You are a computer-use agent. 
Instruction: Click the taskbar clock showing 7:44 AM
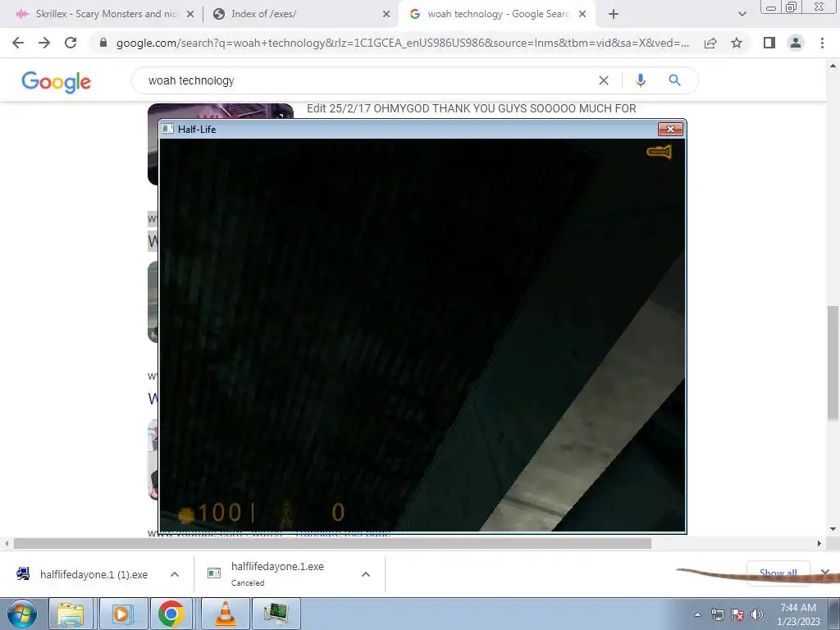point(798,614)
